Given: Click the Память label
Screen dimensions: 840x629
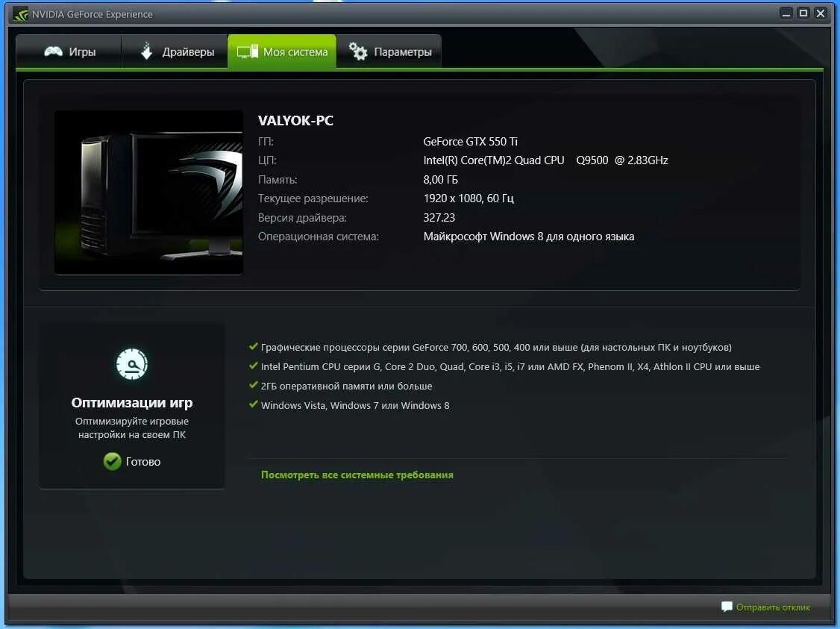Looking at the screenshot, I should pos(278,180).
